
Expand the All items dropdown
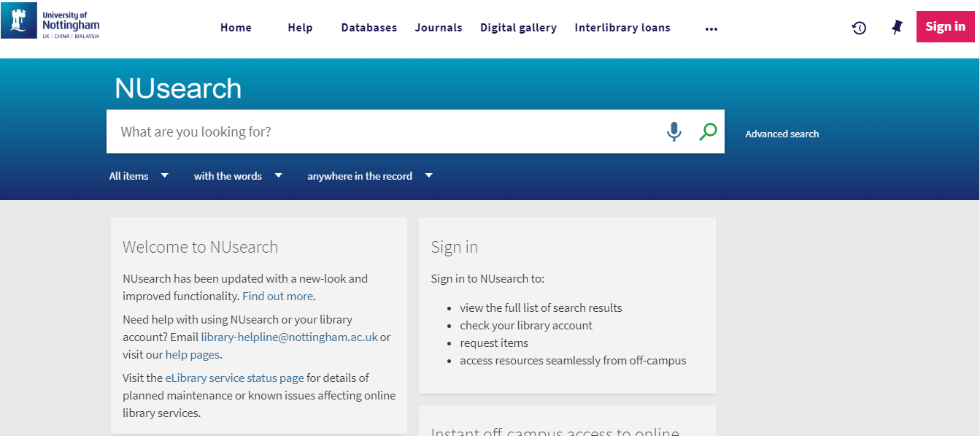point(139,176)
